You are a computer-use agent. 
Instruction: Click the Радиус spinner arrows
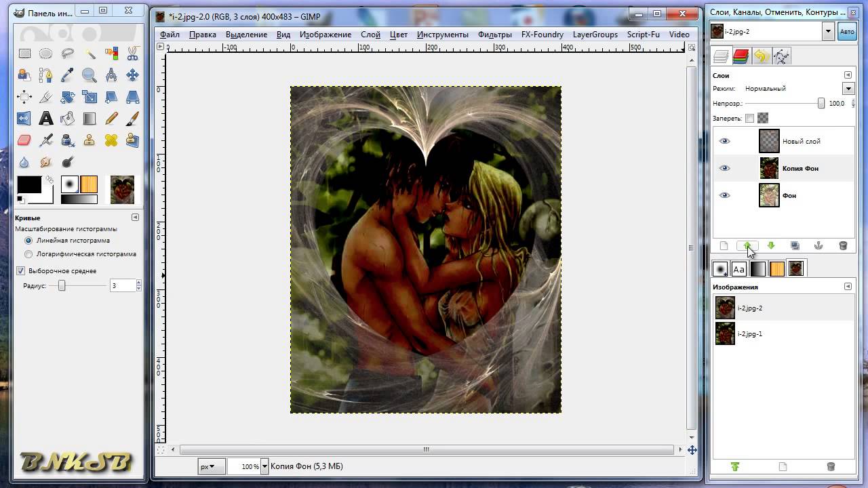[139, 286]
